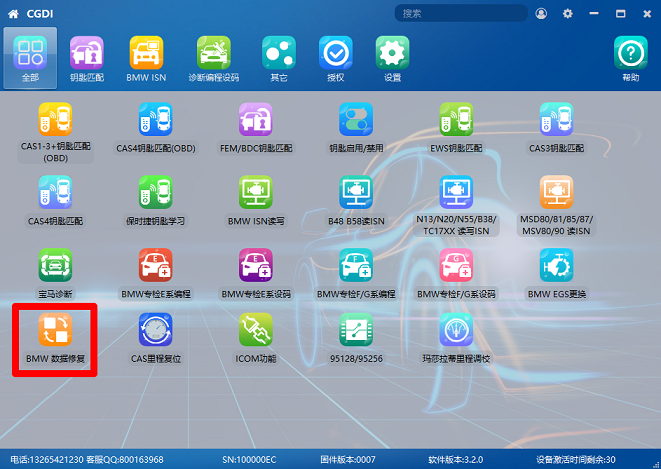Image resolution: width=661 pixels, height=469 pixels.
Task: Switch to BMW ISN category tab
Action: click(146, 59)
